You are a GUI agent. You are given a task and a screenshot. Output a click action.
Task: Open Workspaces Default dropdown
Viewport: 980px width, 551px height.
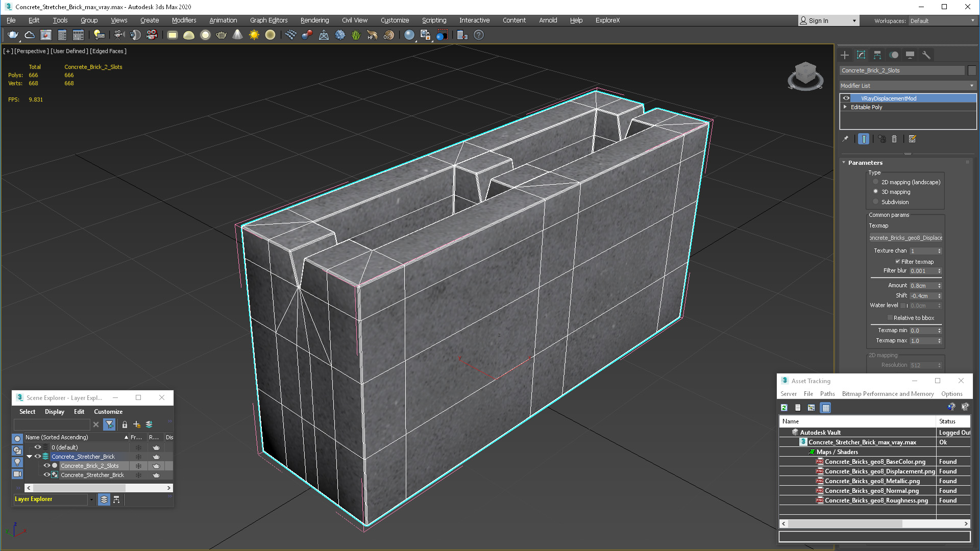942,21
